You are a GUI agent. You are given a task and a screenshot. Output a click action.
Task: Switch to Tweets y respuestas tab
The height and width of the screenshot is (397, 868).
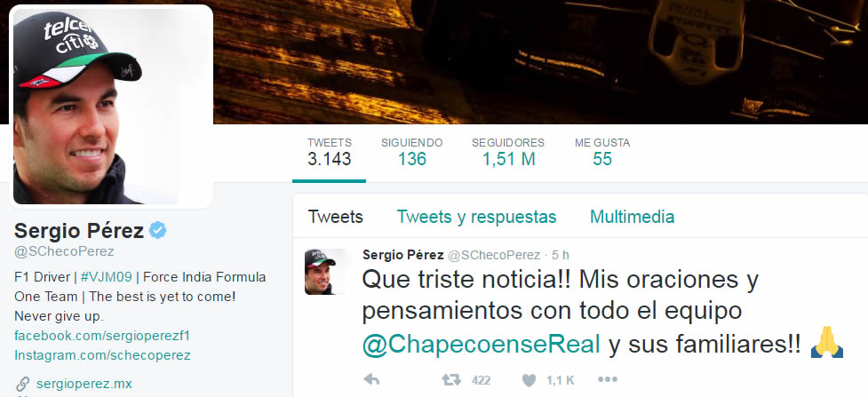[476, 217]
